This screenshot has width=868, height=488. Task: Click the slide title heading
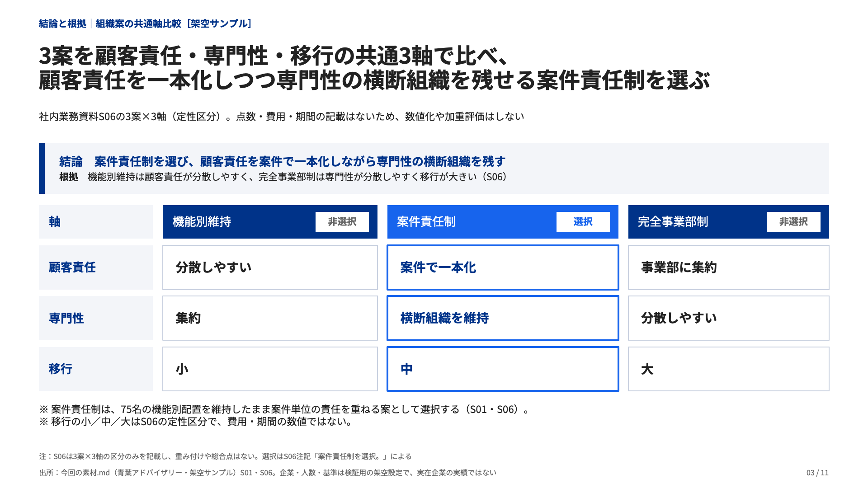click(374, 68)
